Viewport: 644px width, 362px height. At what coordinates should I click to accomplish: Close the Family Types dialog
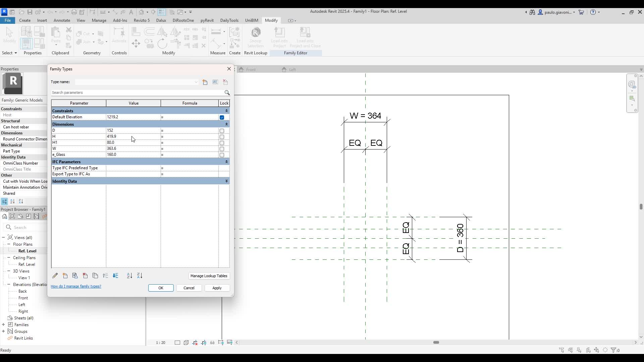pos(229,69)
